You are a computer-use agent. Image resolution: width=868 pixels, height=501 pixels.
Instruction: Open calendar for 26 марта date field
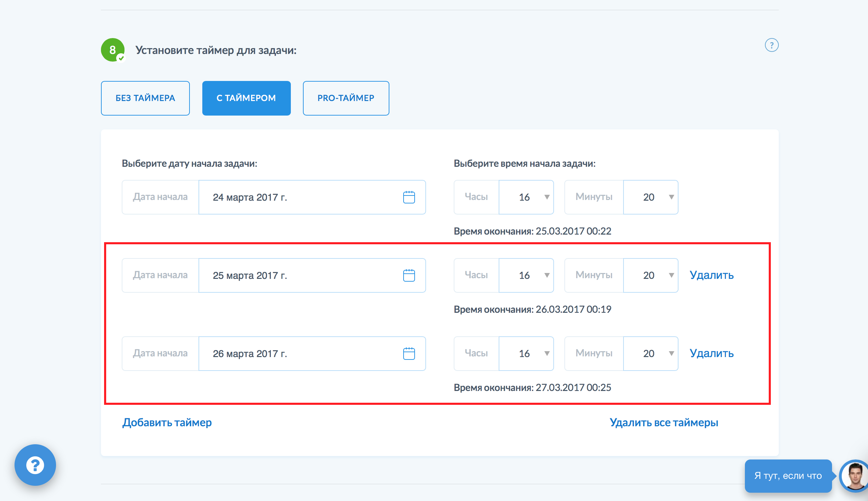pos(409,354)
